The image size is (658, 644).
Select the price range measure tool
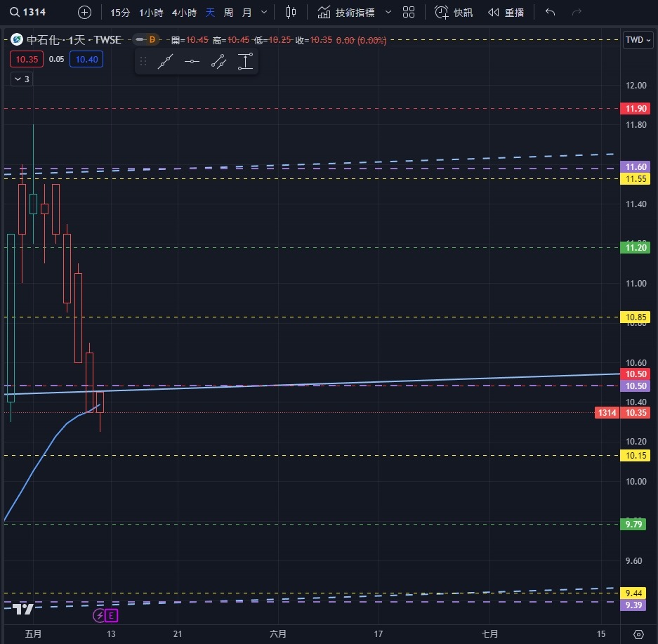[x=244, y=62]
